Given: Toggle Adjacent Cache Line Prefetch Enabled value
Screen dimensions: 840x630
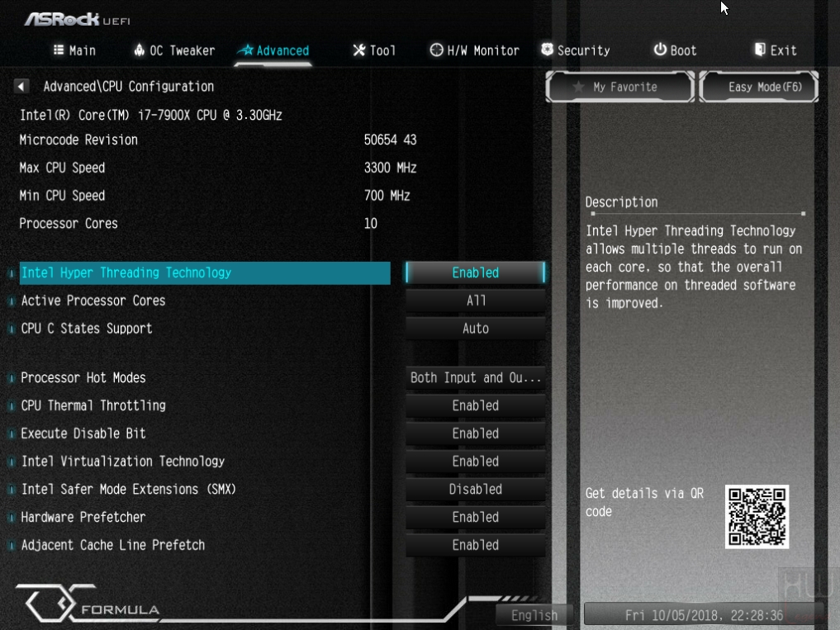Looking at the screenshot, I should click(475, 545).
